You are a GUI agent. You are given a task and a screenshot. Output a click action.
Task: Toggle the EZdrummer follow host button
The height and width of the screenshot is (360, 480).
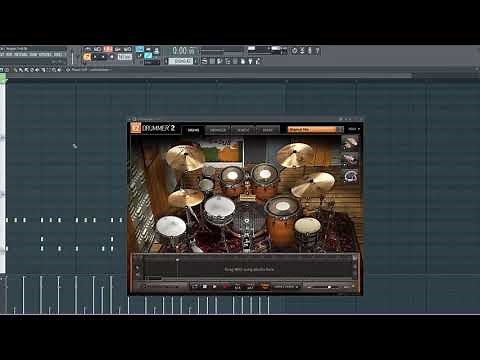pyautogui.click(x=264, y=286)
